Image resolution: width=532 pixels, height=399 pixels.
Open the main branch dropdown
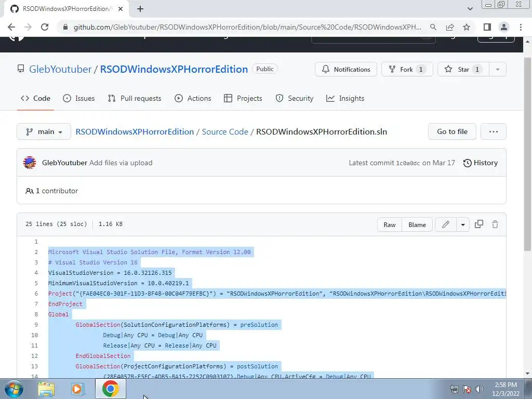(x=44, y=131)
